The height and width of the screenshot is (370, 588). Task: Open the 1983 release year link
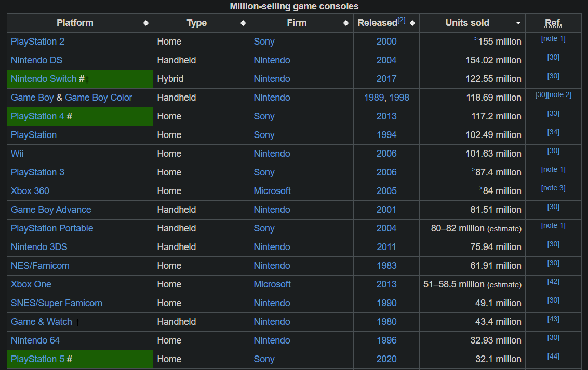click(x=386, y=266)
